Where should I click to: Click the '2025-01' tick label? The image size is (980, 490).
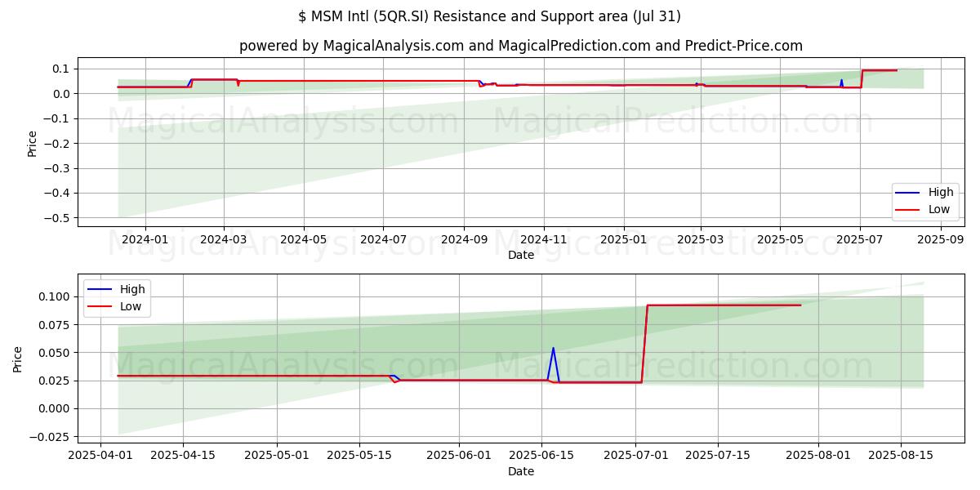click(x=624, y=239)
